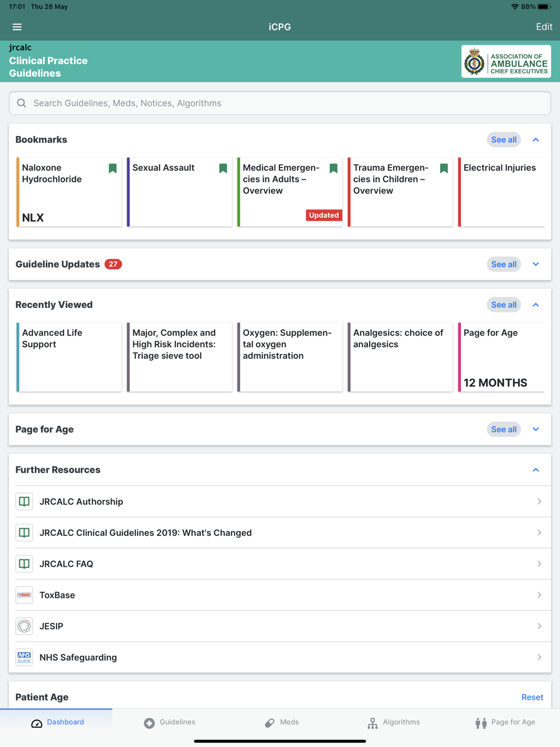Open the Algorithms tab
Image resolution: width=560 pixels, height=747 pixels.
(x=394, y=722)
